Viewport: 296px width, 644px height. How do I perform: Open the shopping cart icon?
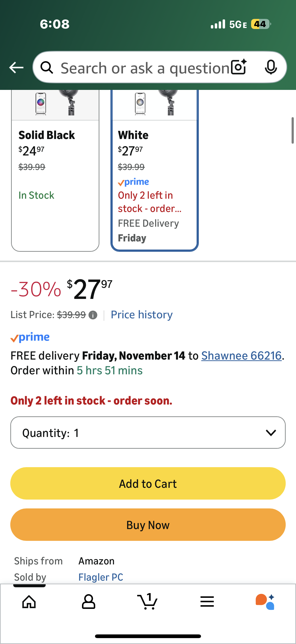148,602
